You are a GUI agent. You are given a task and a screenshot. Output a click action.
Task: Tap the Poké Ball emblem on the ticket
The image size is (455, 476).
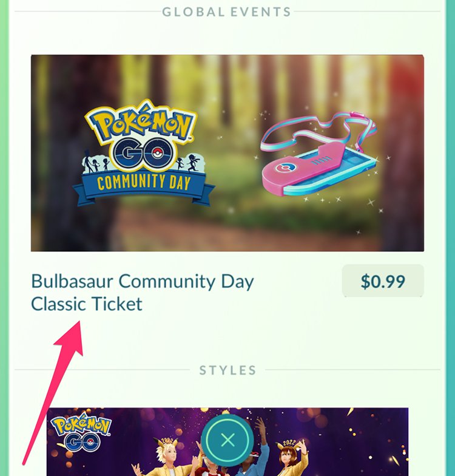point(281,168)
